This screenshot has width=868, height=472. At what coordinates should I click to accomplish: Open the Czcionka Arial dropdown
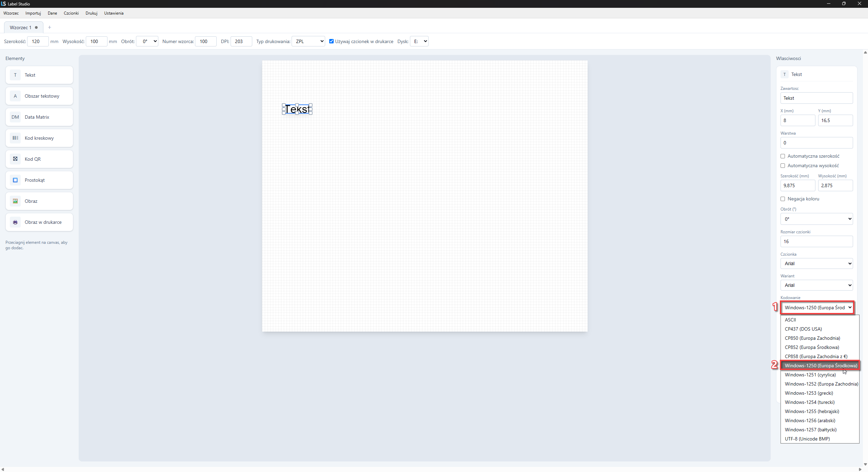pyautogui.click(x=816, y=263)
